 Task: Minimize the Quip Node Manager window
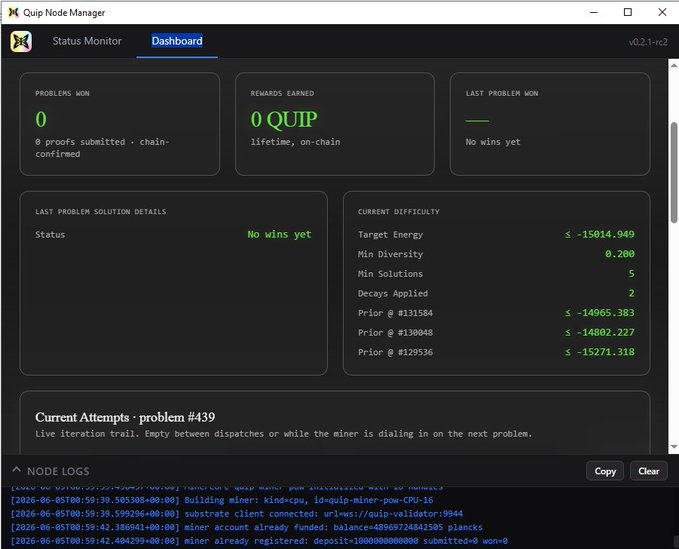coord(594,12)
